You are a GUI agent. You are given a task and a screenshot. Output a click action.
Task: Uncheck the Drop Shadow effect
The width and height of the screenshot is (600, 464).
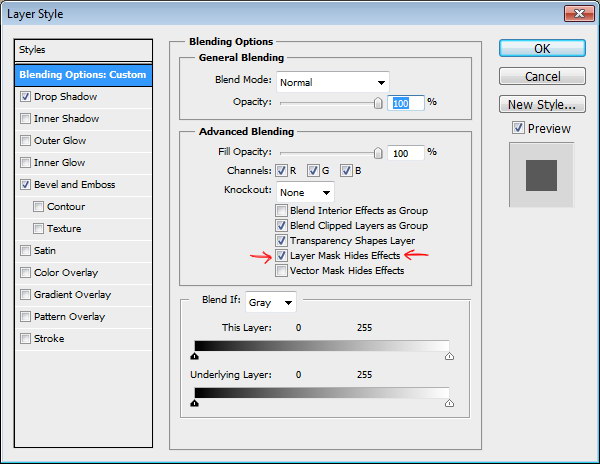(x=26, y=97)
